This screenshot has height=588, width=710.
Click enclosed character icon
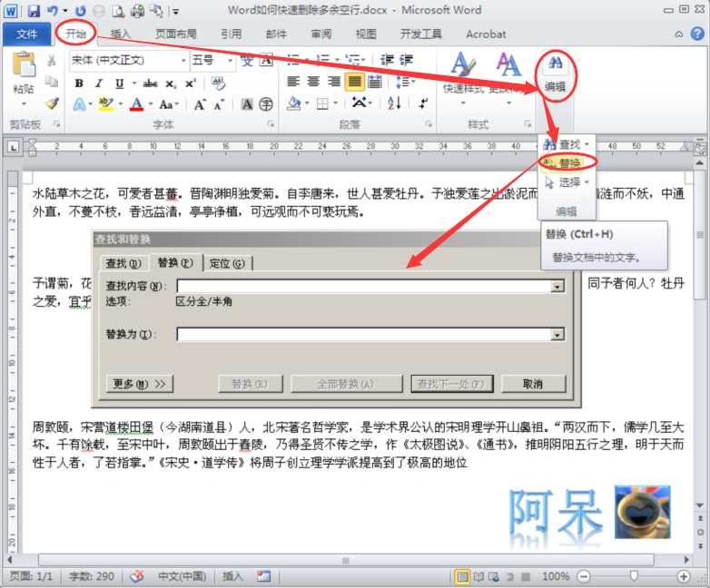[266, 104]
